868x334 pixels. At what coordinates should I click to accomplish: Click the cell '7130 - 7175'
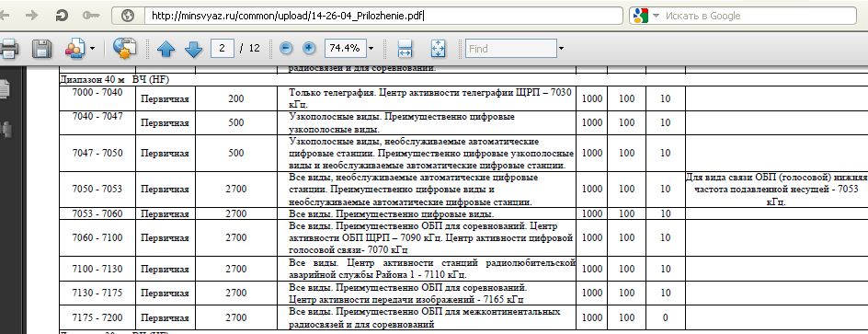click(97, 293)
